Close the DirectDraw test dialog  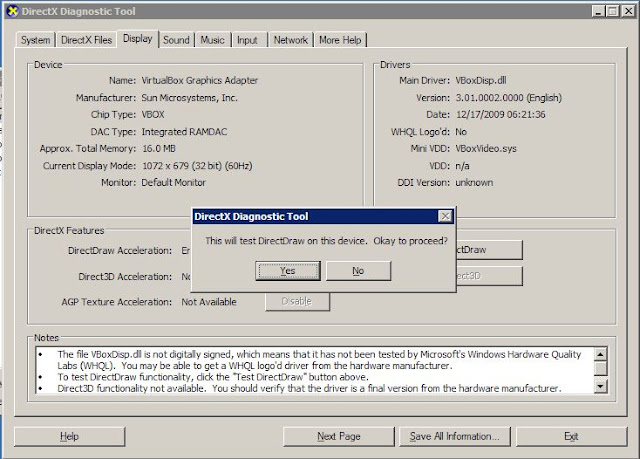[x=445, y=216]
